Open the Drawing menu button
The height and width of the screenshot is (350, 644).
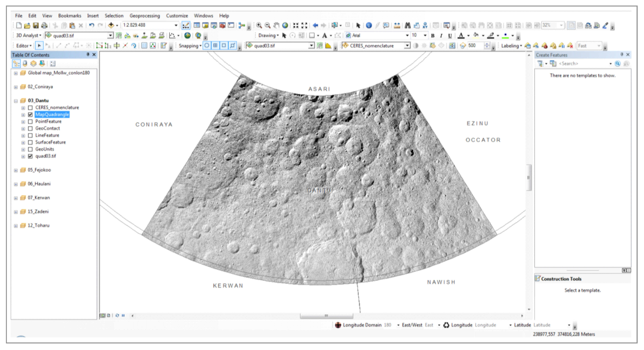268,35
